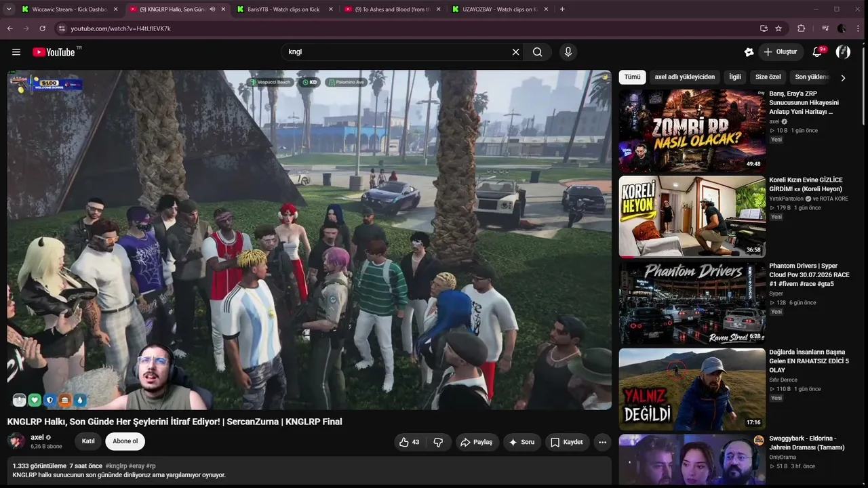Click the YırtıkPantolon channel name
The height and width of the screenshot is (488, 868).
pyautogui.click(x=786, y=199)
